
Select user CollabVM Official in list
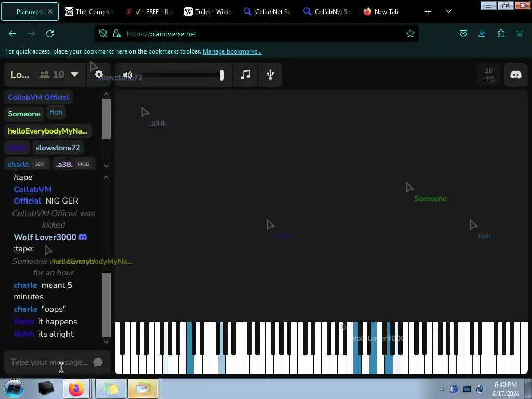[38, 97]
